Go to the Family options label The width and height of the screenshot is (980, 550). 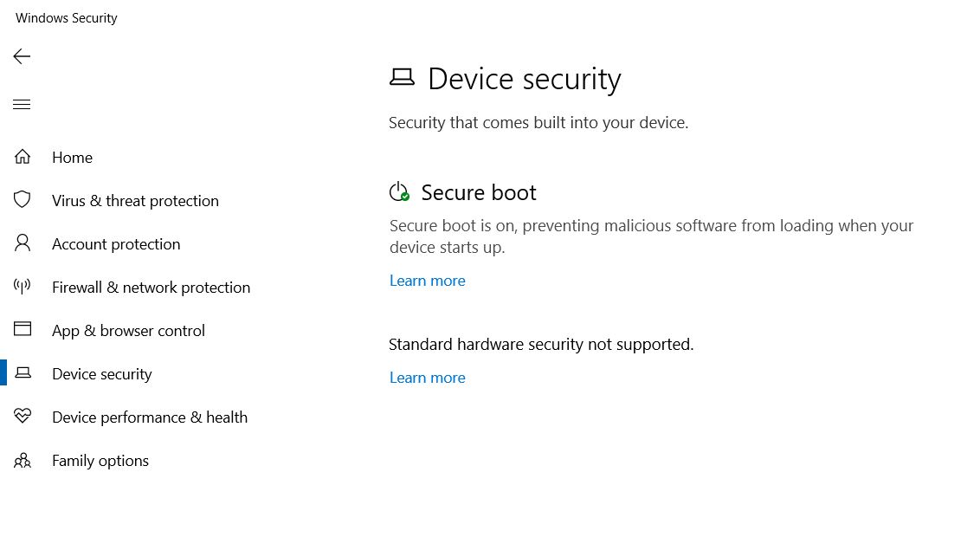100,461
